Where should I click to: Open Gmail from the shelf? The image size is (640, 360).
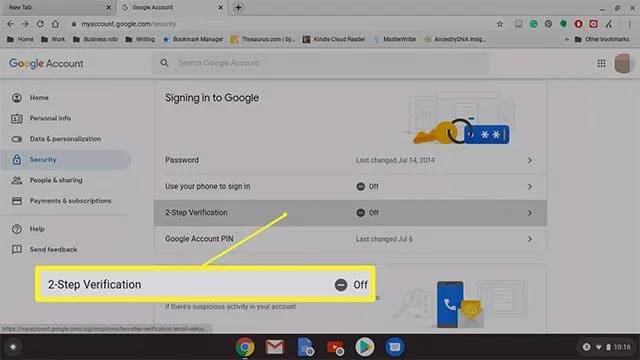pyautogui.click(x=275, y=347)
